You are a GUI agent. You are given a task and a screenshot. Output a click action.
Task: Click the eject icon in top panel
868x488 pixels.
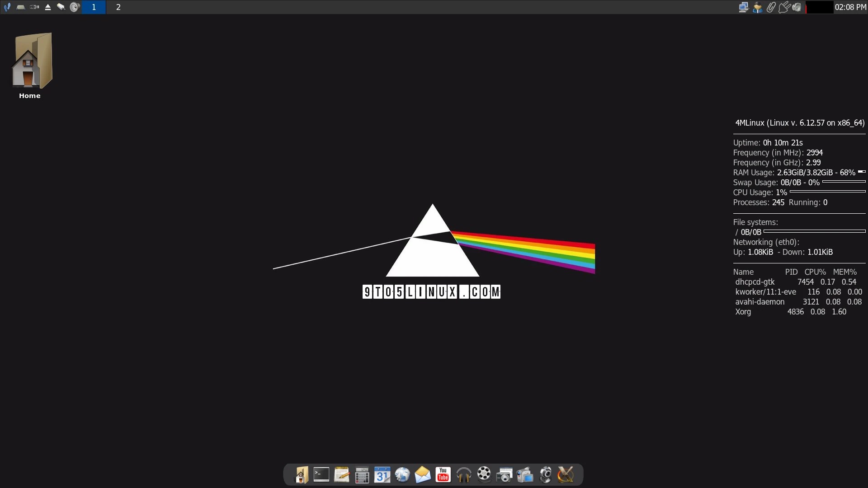tap(48, 7)
